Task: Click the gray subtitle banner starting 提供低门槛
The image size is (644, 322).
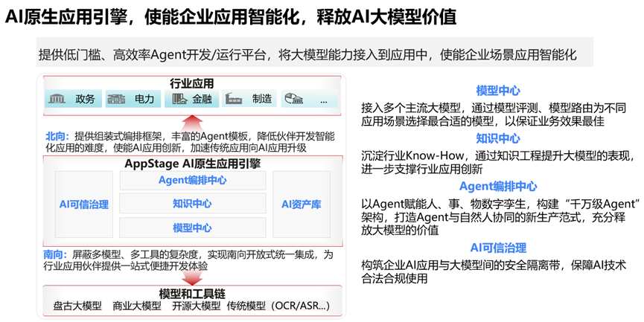Action: (315, 52)
